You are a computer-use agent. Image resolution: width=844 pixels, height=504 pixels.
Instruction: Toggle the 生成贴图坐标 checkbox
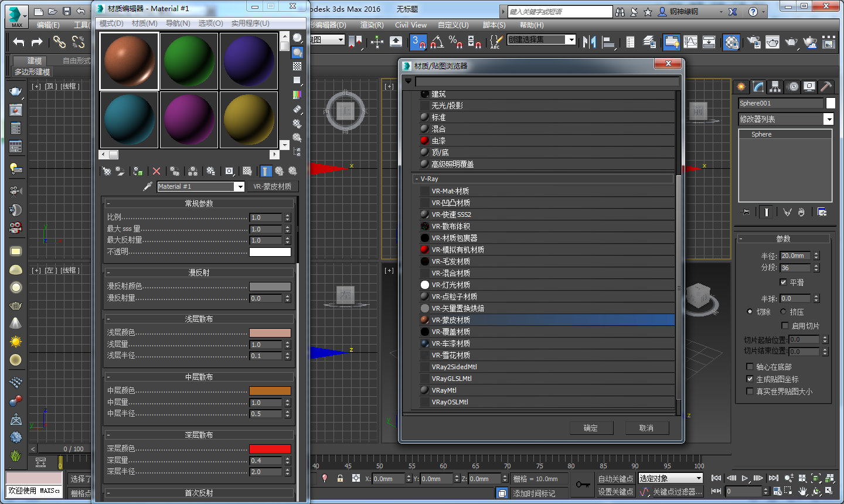(x=750, y=379)
